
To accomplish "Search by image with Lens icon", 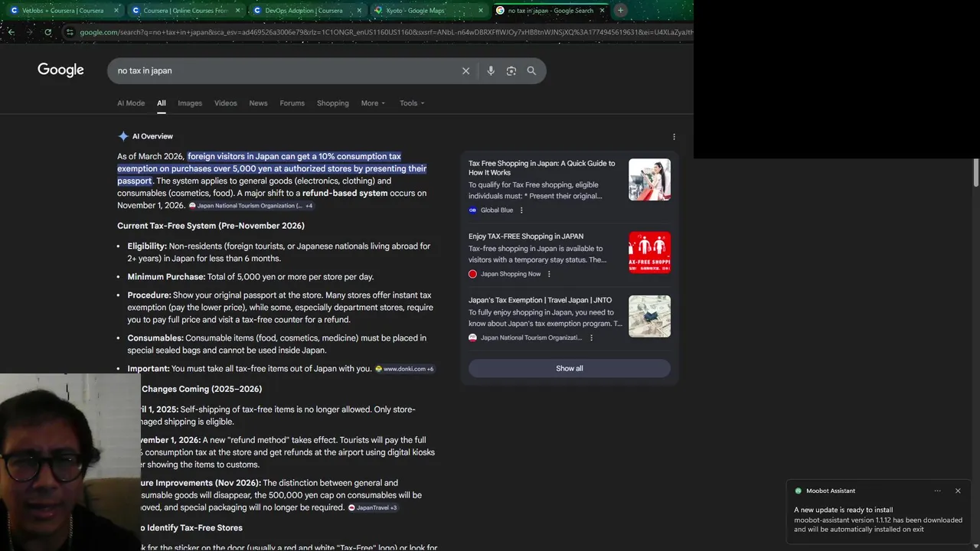I will coord(511,70).
